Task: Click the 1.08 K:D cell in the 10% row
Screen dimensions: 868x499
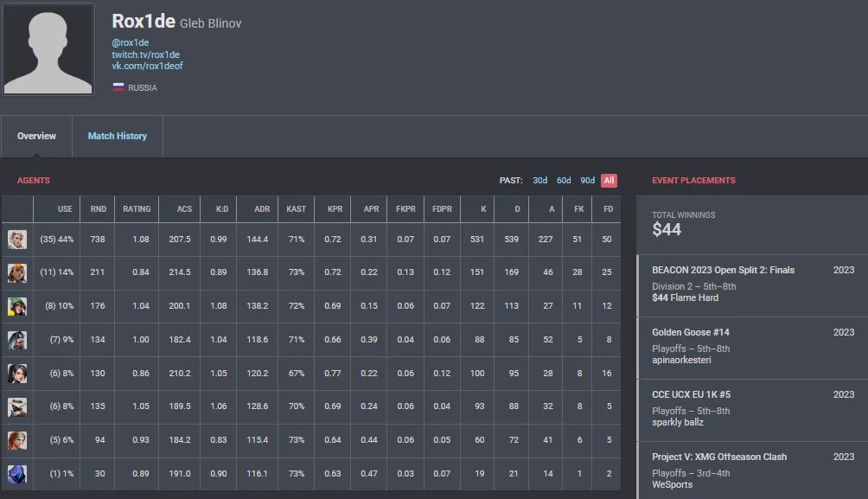Action: [x=219, y=306]
